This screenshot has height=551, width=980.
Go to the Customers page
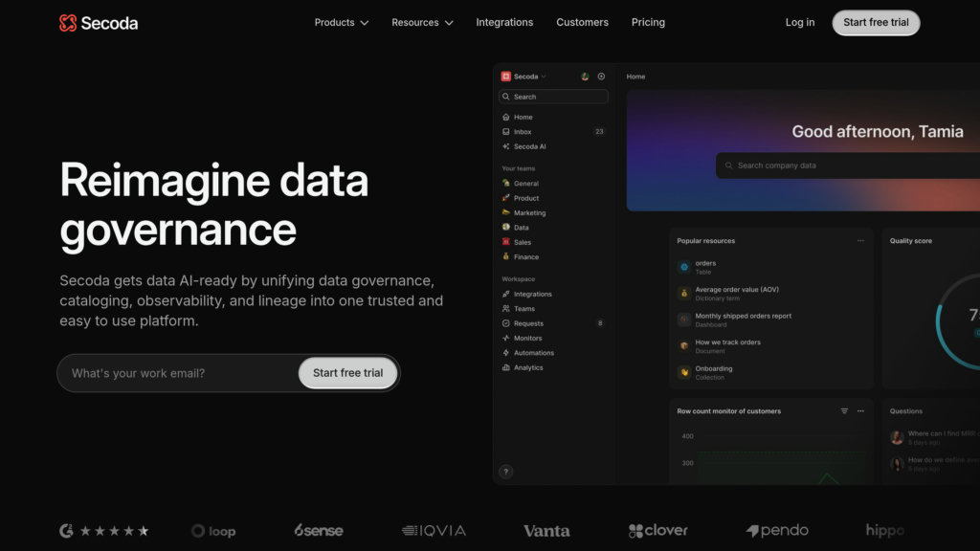click(582, 23)
